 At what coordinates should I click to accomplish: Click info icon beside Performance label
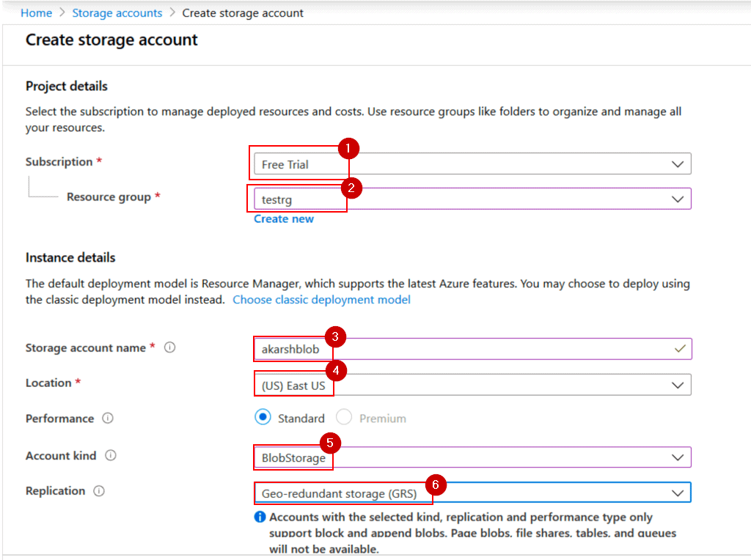(x=108, y=419)
